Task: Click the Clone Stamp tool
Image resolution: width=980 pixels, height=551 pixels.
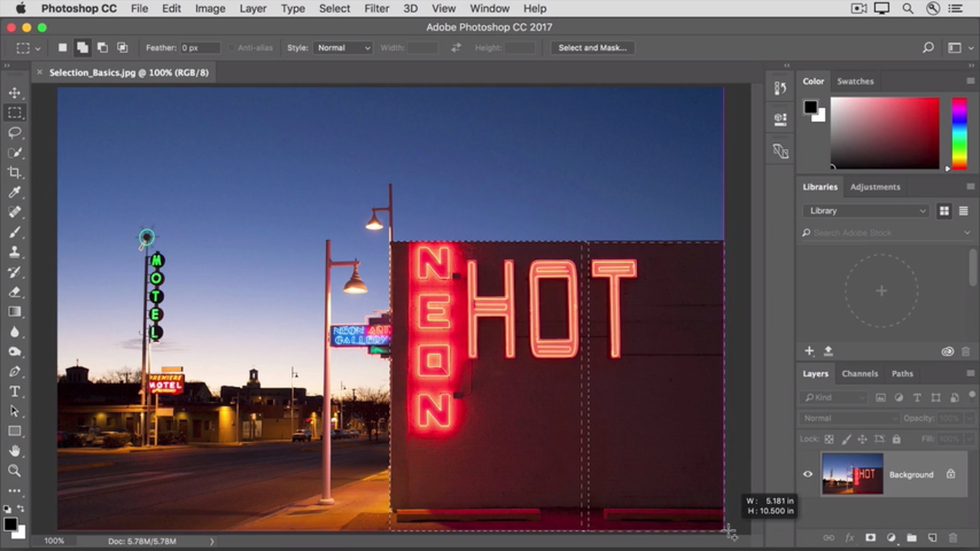Action: click(14, 252)
